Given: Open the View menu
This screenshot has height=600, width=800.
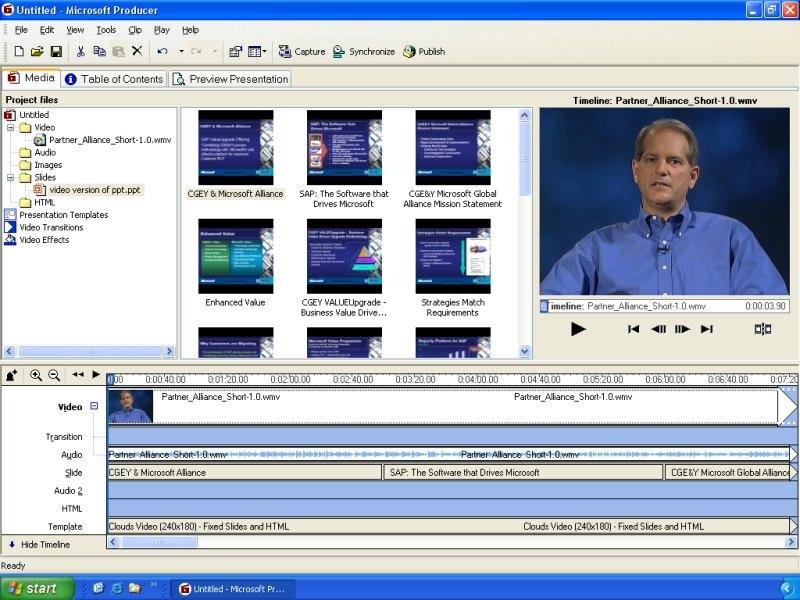Looking at the screenshot, I should (x=75, y=30).
